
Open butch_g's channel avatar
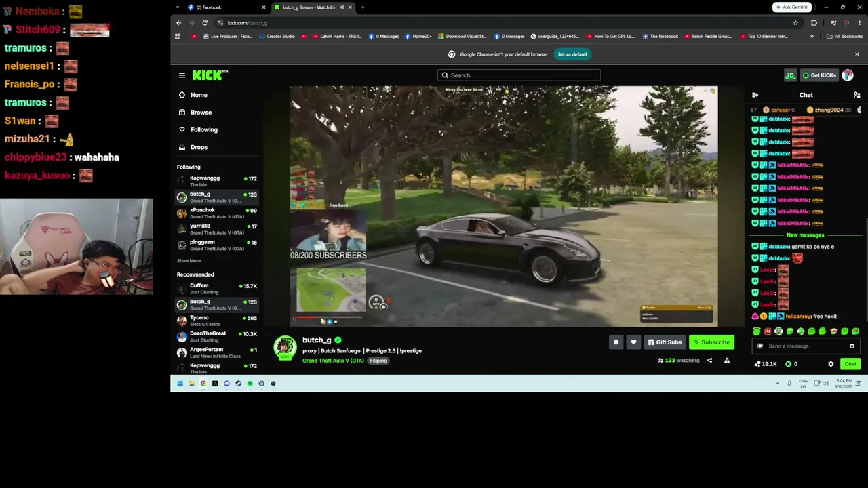285,348
